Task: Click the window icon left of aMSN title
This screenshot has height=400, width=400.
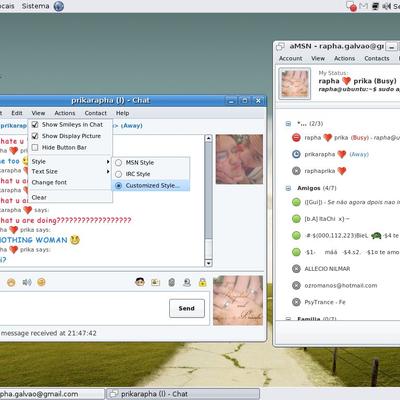Action: (280, 46)
